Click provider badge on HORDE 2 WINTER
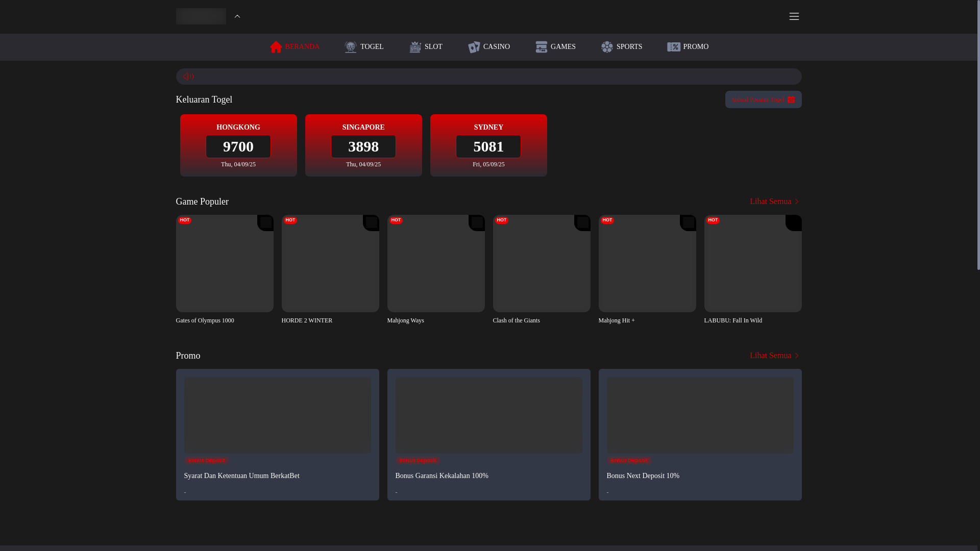The width and height of the screenshot is (980, 551). [371, 222]
